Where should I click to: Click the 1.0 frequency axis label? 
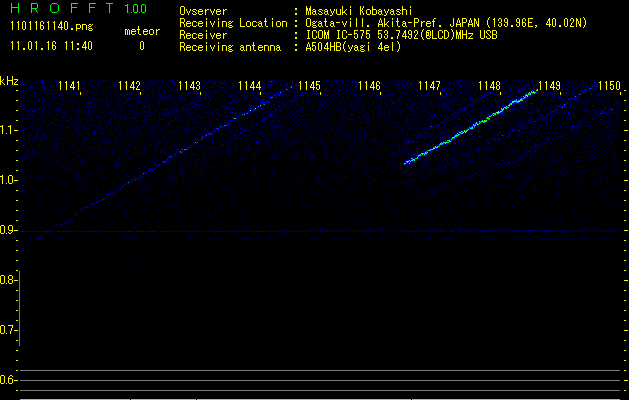tap(7, 180)
